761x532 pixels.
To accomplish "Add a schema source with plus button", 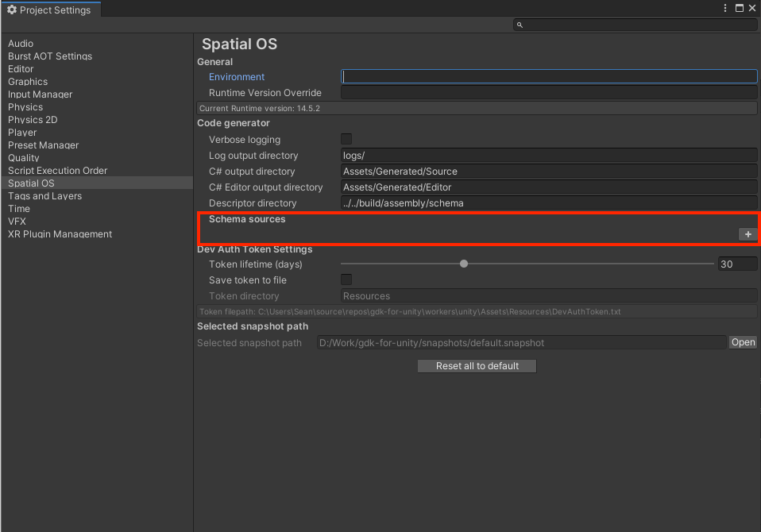I will click(748, 234).
